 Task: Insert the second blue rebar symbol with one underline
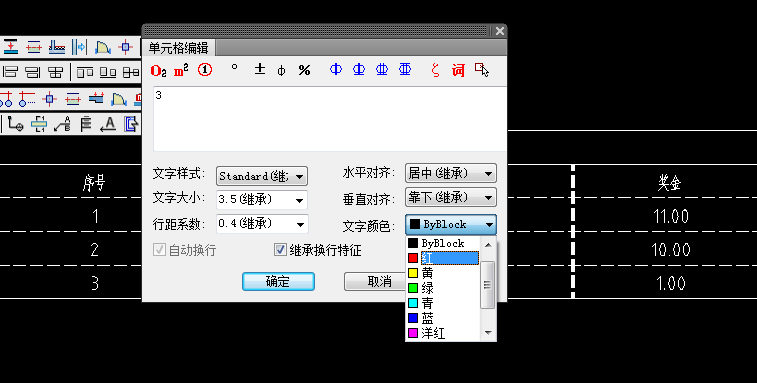point(359,70)
